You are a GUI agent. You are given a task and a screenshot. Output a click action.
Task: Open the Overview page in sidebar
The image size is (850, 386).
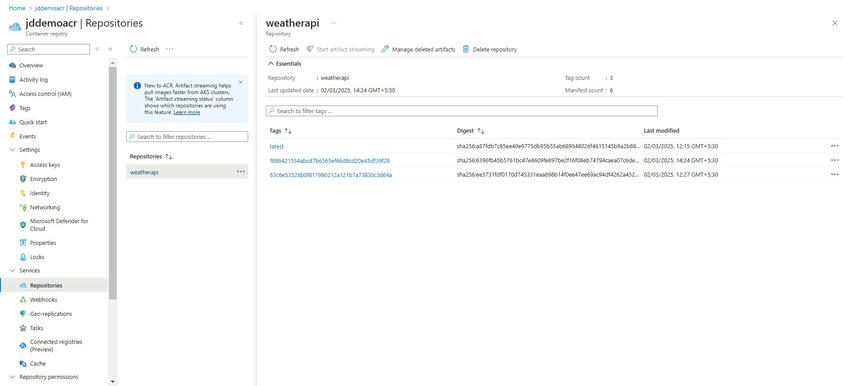[31, 66]
